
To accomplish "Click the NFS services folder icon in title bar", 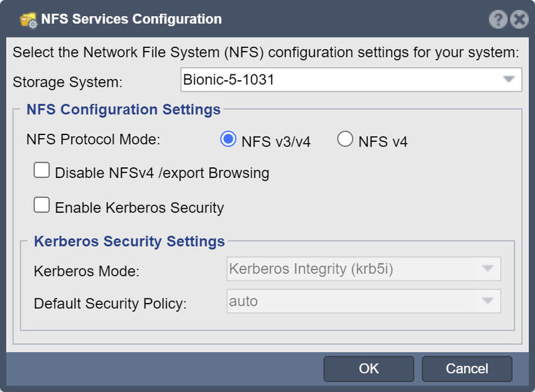I will pos(28,20).
